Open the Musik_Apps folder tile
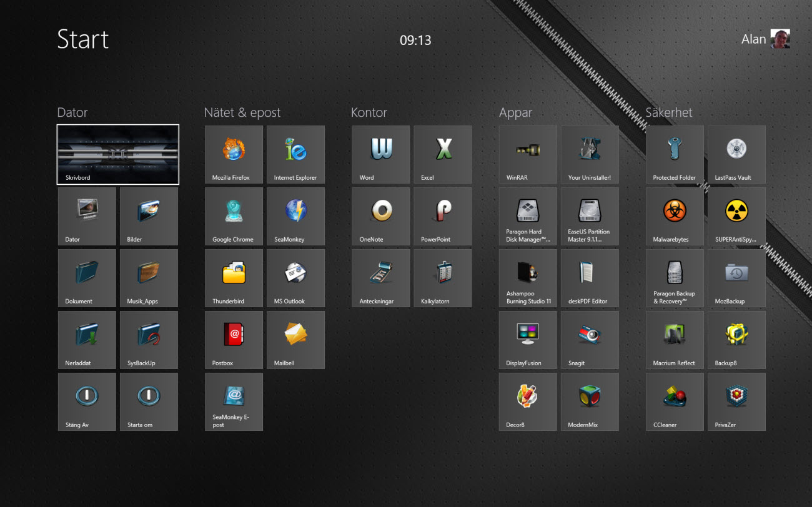Image resolution: width=812 pixels, height=507 pixels. pyautogui.click(x=149, y=278)
